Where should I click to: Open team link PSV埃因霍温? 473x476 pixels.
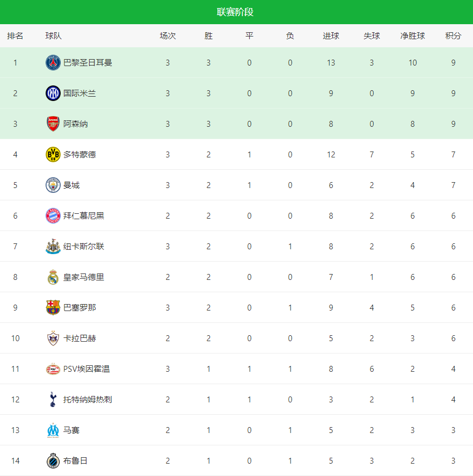(86, 369)
